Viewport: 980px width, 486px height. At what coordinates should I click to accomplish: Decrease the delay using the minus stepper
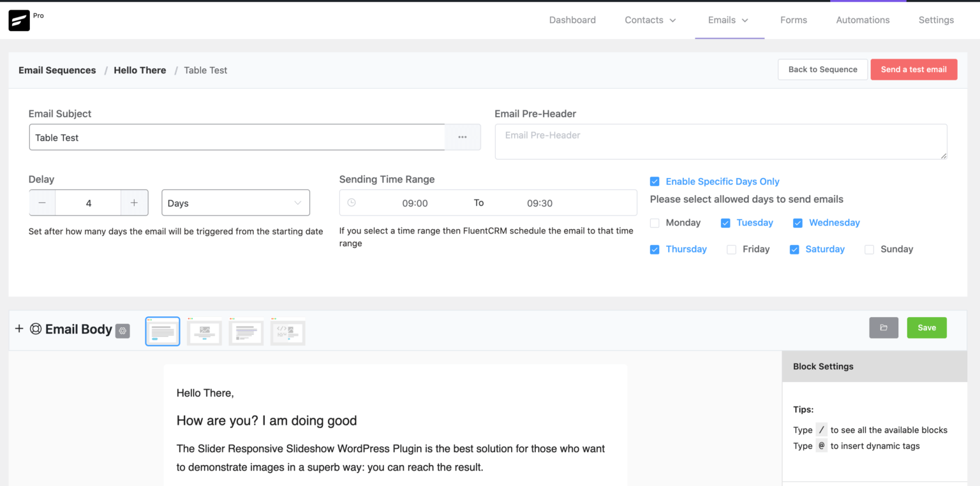pos(42,202)
